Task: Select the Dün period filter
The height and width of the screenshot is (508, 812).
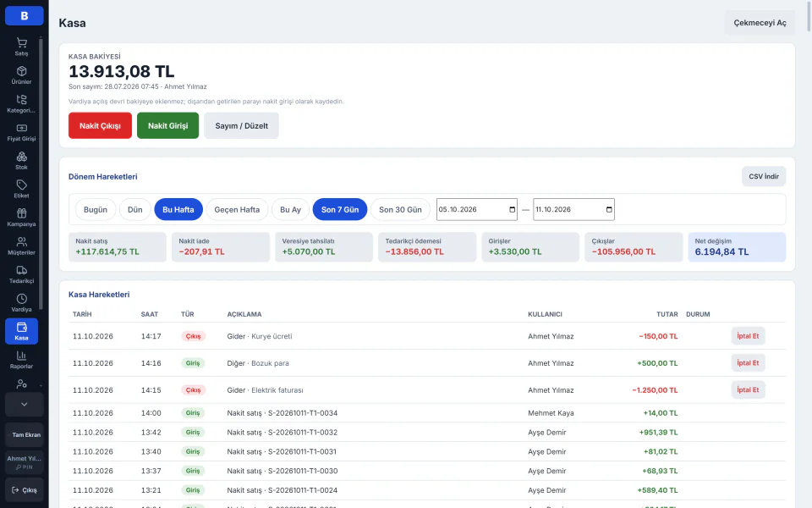Action: tap(135, 209)
